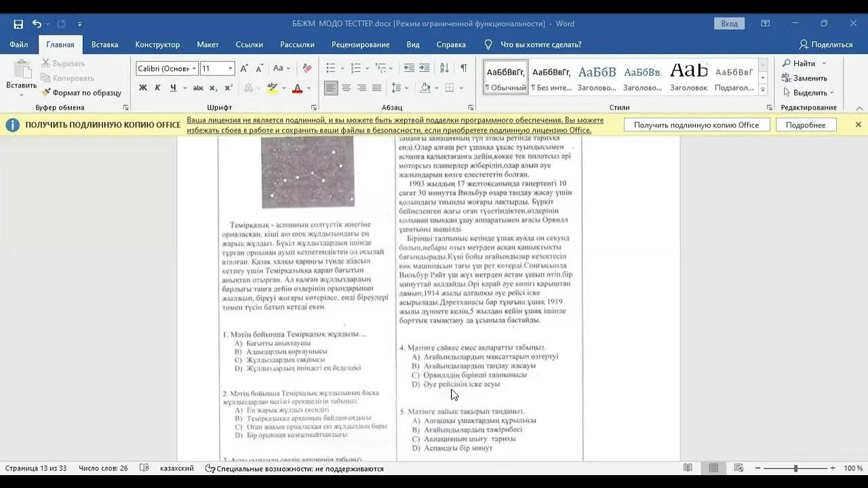Switch to Web Layout view icon
This screenshot has height=488, width=868.
(738, 468)
